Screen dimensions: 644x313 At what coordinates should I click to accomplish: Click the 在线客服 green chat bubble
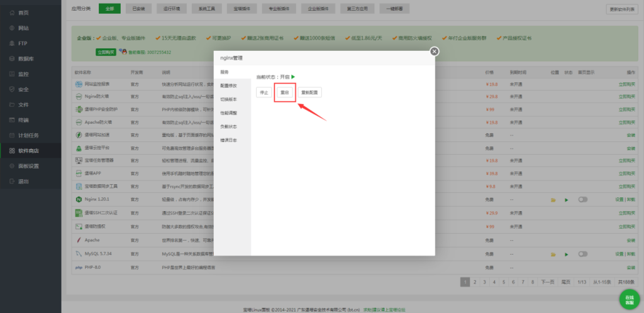click(629, 299)
